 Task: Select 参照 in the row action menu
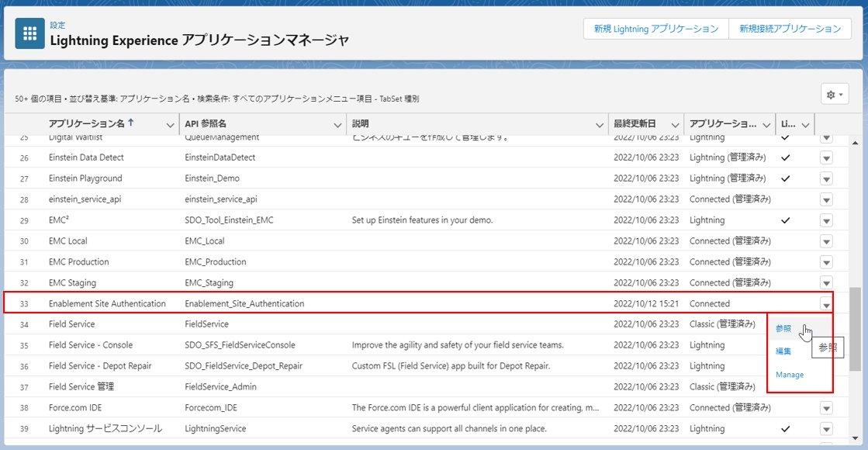click(783, 328)
